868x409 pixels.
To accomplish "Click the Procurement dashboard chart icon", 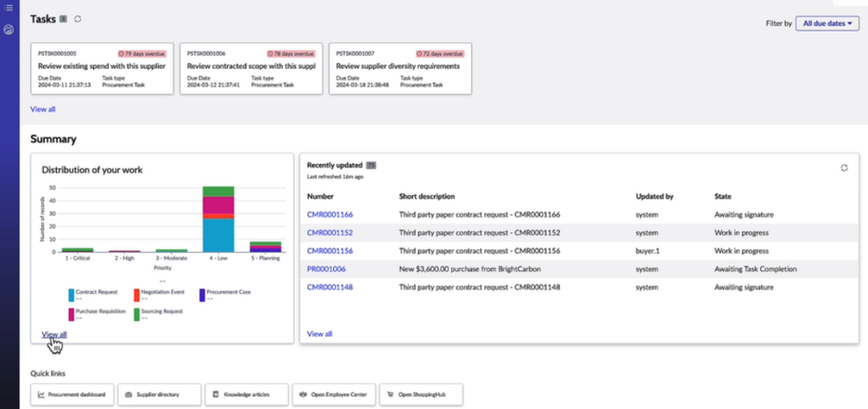I will (x=41, y=395).
